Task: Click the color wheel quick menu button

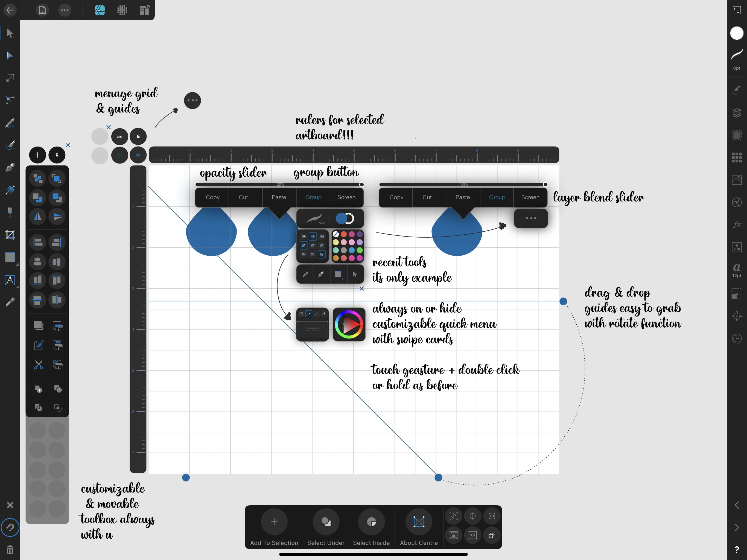Action: [x=349, y=324]
